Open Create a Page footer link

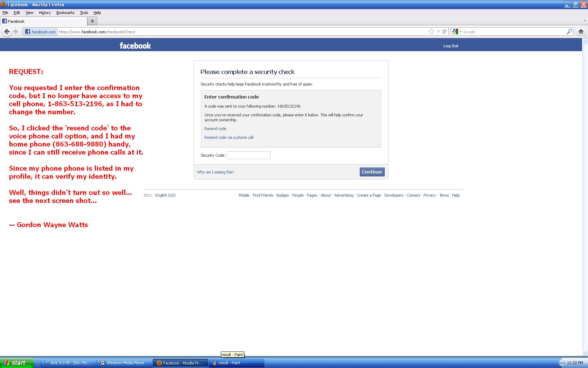369,195
